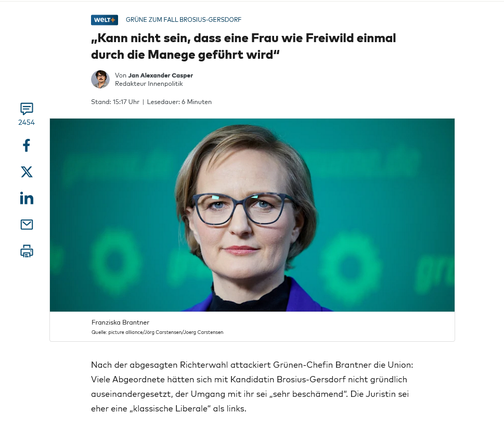Viewport: 504px width, 426px height.
Task: Click the 'Stand: 15:17 Uhr' timestamp
Action: tap(115, 102)
